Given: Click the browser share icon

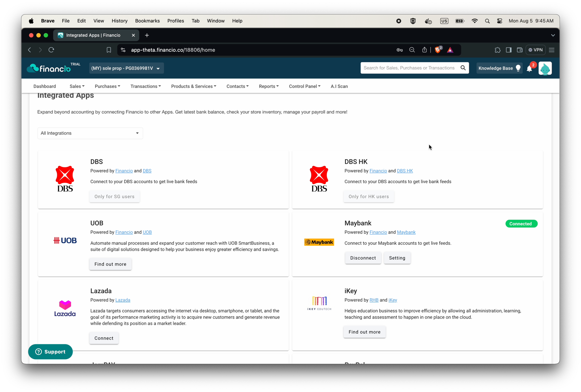Looking at the screenshot, I should [424, 50].
